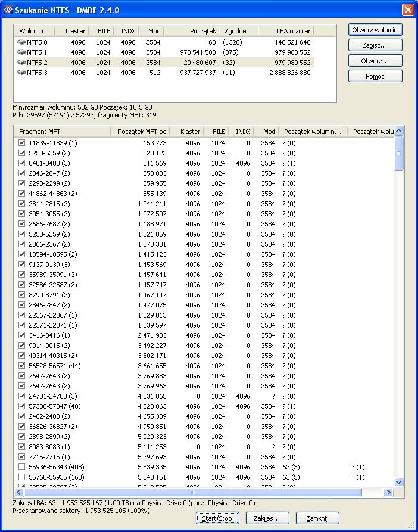Select the NTFS 3 volume drive icon
Viewport: 418px width, 532px height.
[x=21, y=73]
